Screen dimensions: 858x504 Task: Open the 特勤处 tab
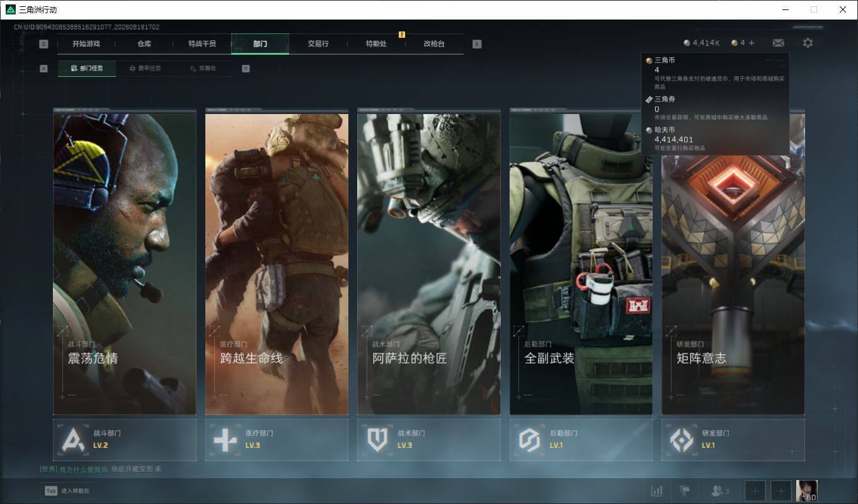[376, 44]
